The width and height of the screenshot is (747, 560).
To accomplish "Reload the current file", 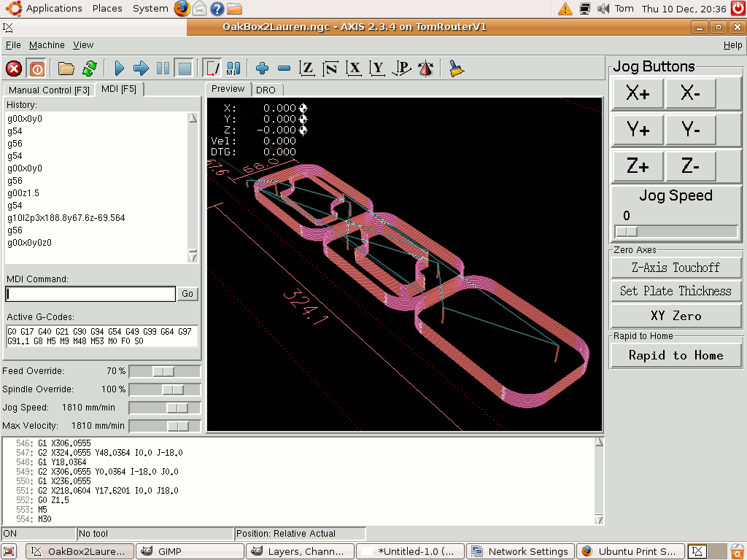I will 89,69.
